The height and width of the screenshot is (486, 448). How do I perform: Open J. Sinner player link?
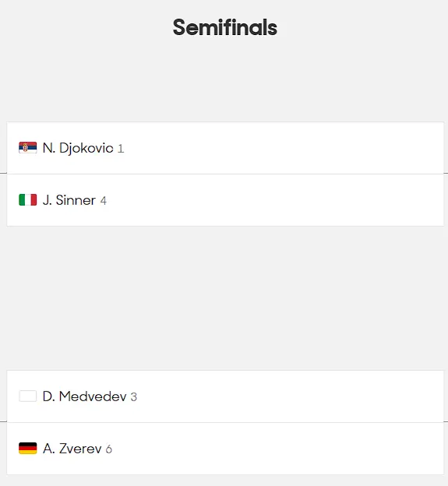click(69, 200)
